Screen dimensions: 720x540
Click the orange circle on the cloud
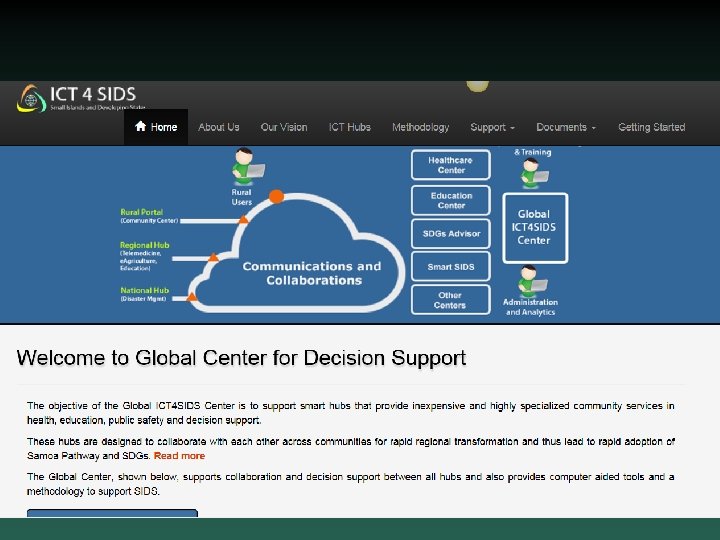click(276, 196)
